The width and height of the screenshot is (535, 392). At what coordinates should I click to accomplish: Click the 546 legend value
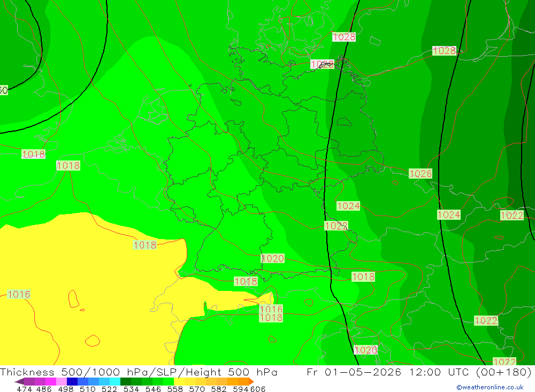(153, 389)
